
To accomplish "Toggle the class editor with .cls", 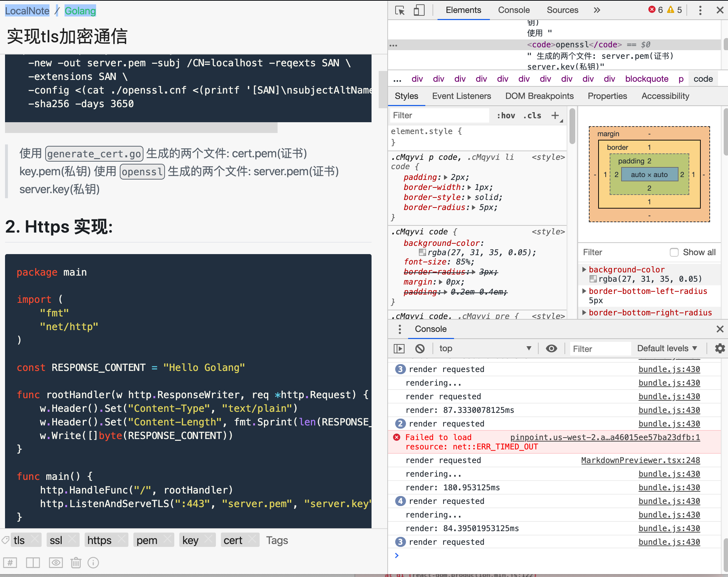I will click(x=532, y=115).
